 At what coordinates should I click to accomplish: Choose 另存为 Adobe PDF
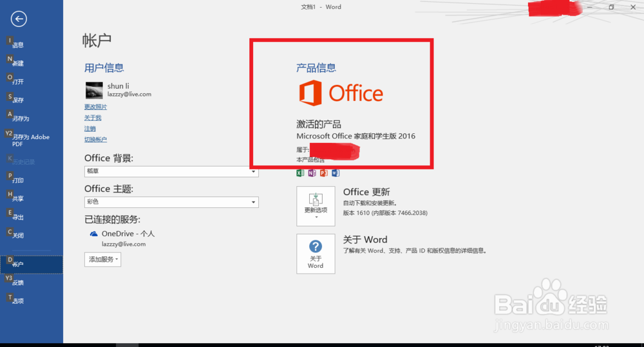(31, 140)
